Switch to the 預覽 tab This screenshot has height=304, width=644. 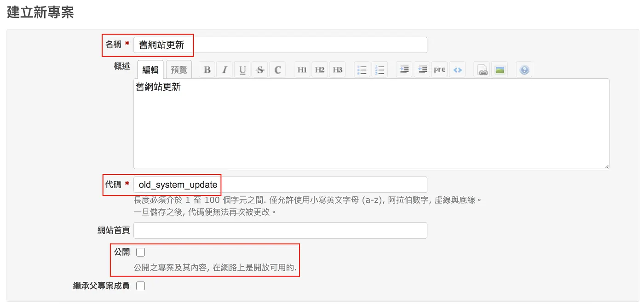[179, 70]
